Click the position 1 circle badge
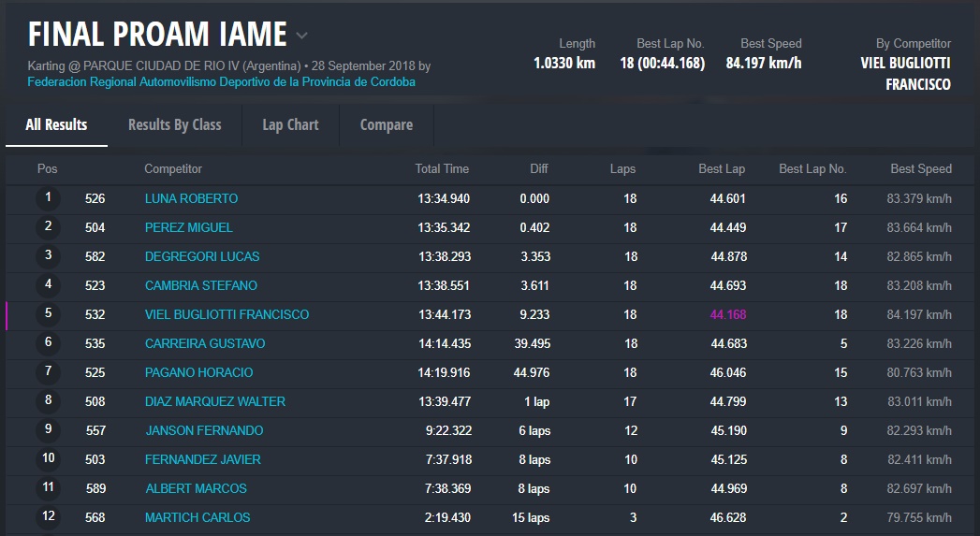 [48, 198]
